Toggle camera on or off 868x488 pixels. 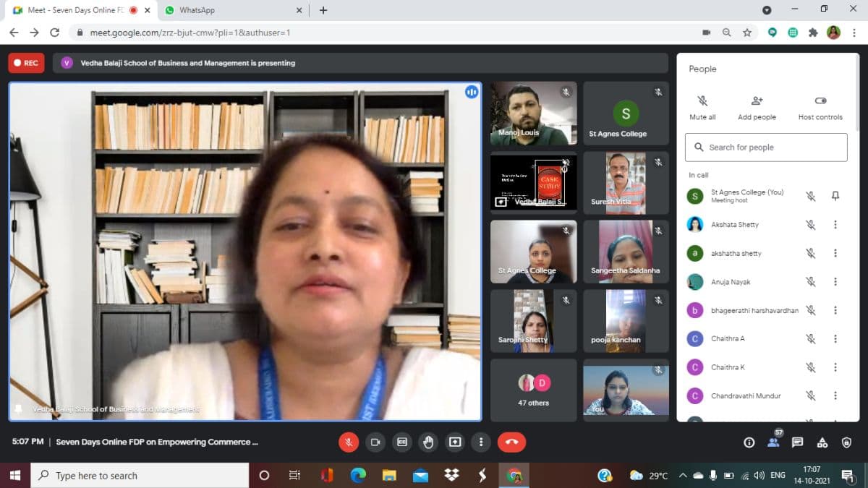click(375, 442)
